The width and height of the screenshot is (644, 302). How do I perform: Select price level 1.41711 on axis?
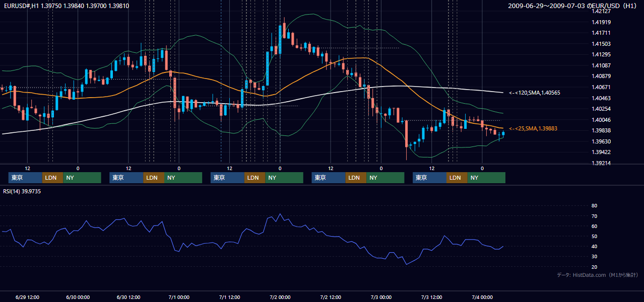pos(602,33)
